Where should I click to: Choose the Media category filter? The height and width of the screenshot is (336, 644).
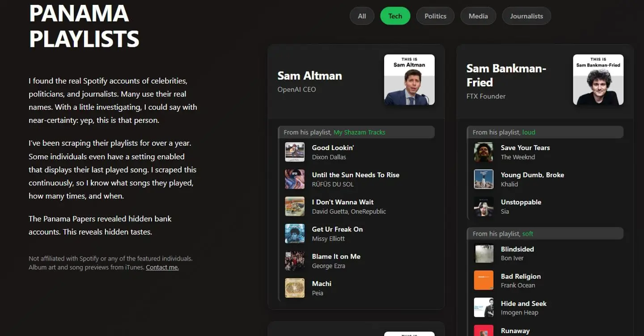pos(478,16)
